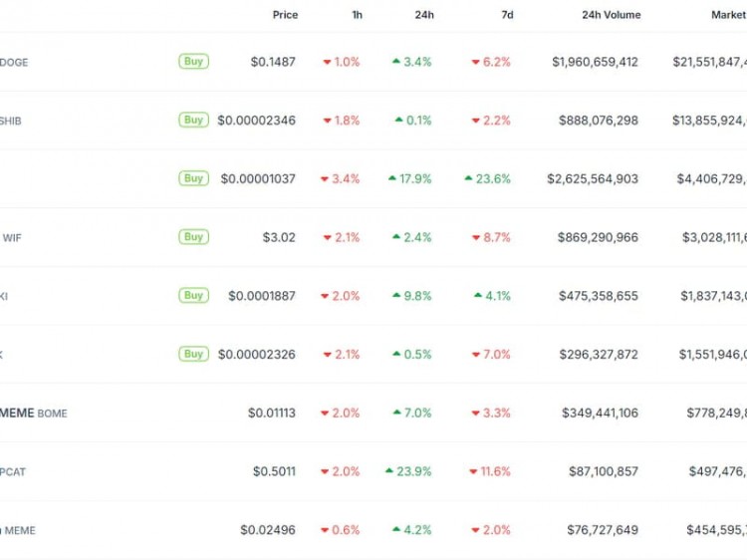747x560 pixels.
Task: Click Buy in the $0.0001887 price row
Action: 193,295
